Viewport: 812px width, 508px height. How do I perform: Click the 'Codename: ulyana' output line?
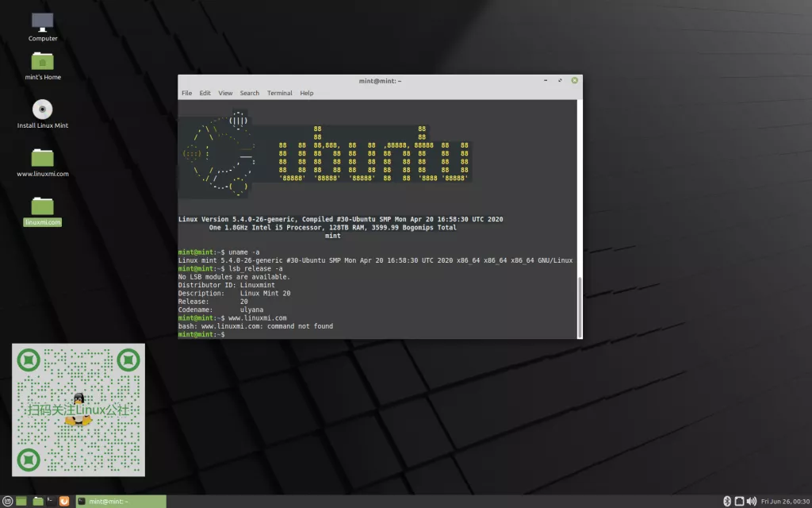click(x=220, y=310)
